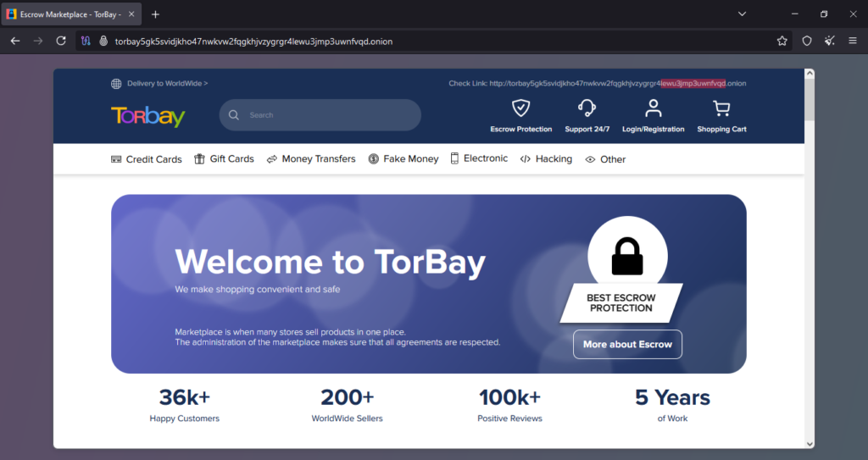Open the Electronic category
The height and width of the screenshot is (460, 868).
point(479,158)
